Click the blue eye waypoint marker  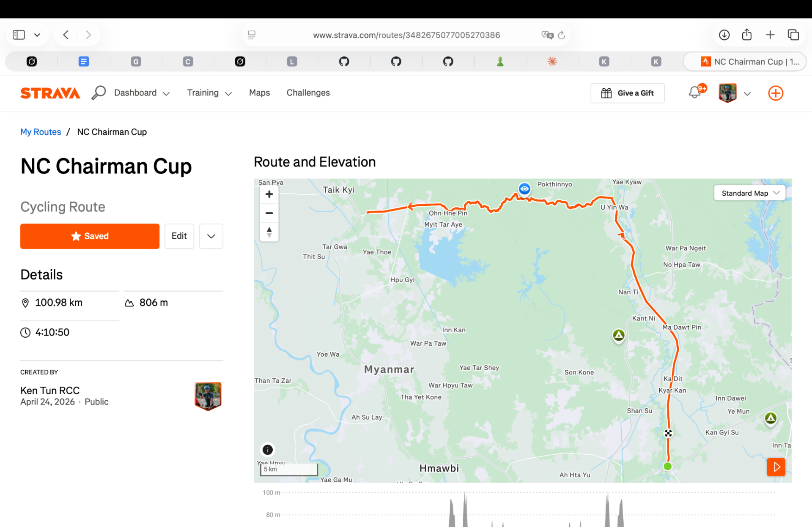(524, 189)
